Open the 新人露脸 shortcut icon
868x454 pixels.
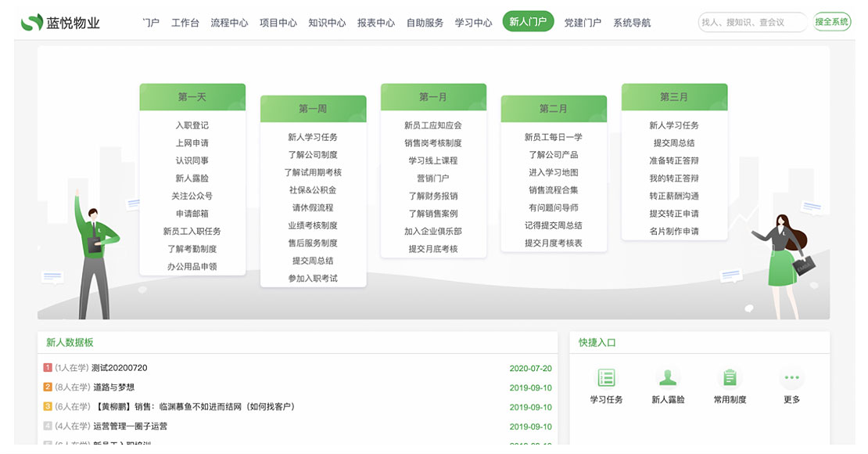coord(667,378)
